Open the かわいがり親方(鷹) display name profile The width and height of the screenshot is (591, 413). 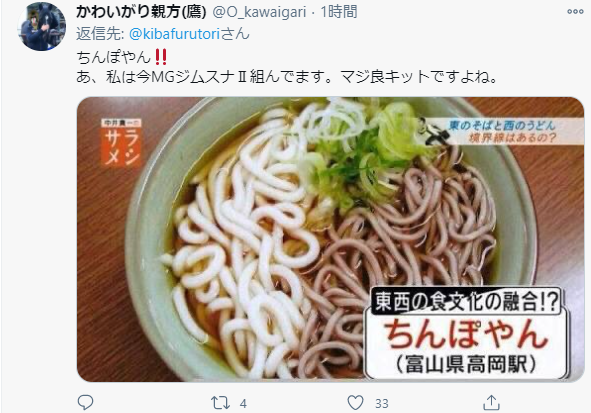[141, 12]
